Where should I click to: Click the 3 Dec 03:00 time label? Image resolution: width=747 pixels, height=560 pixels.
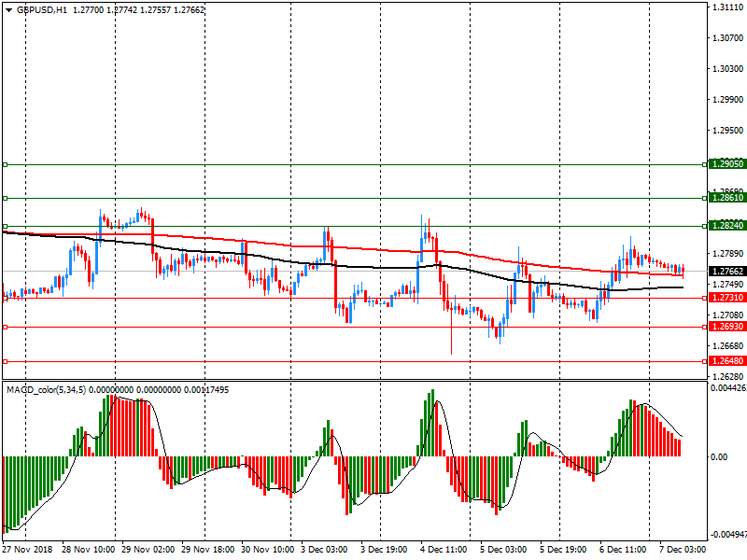pyautogui.click(x=324, y=549)
